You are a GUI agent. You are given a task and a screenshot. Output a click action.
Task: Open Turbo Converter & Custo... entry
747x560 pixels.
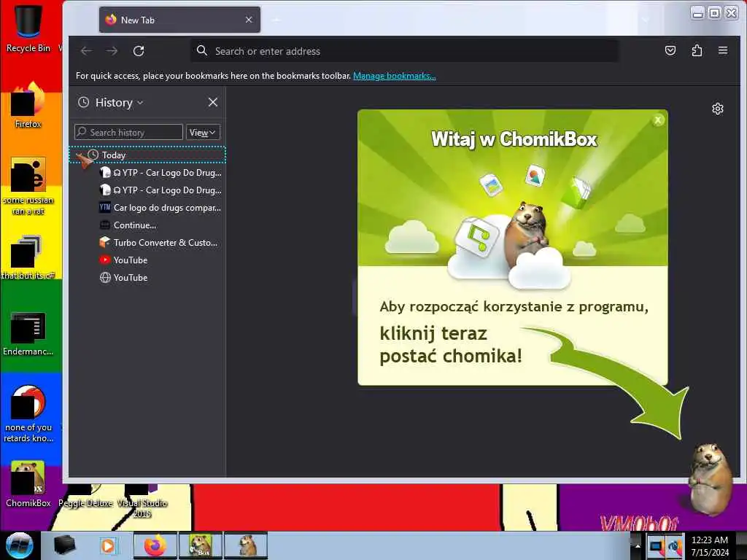pyautogui.click(x=158, y=243)
